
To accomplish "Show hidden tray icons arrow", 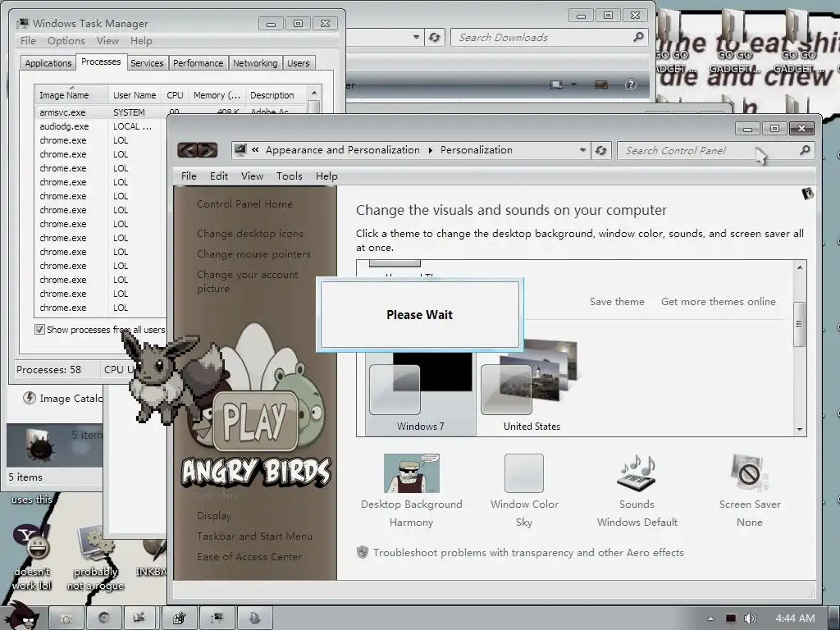I will (x=710, y=619).
